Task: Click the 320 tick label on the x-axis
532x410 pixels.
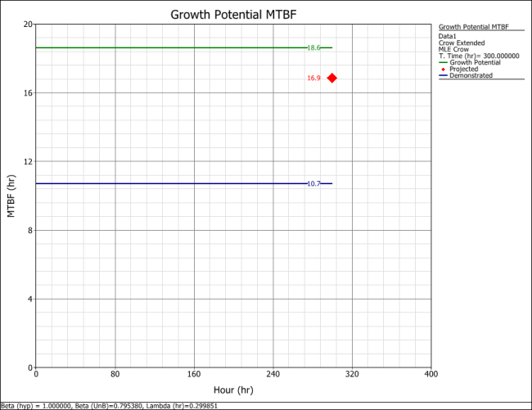Action: click(x=351, y=375)
